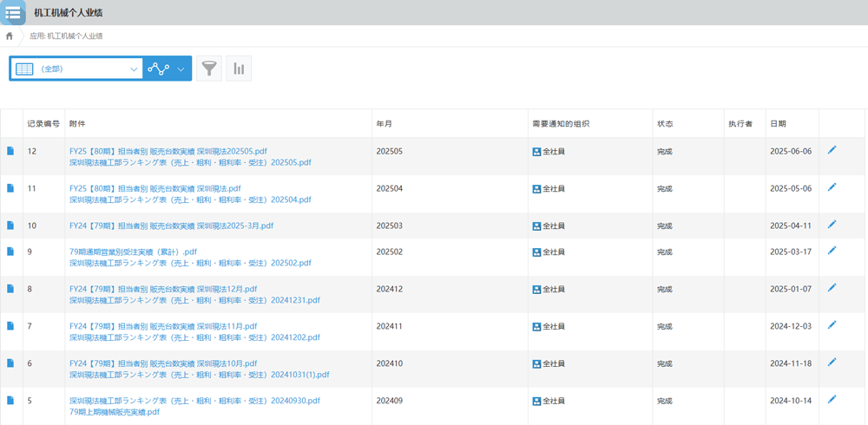Screen dimensions: 868x425
Task: Sort by 记录编号 column header
Action: [43, 124]
